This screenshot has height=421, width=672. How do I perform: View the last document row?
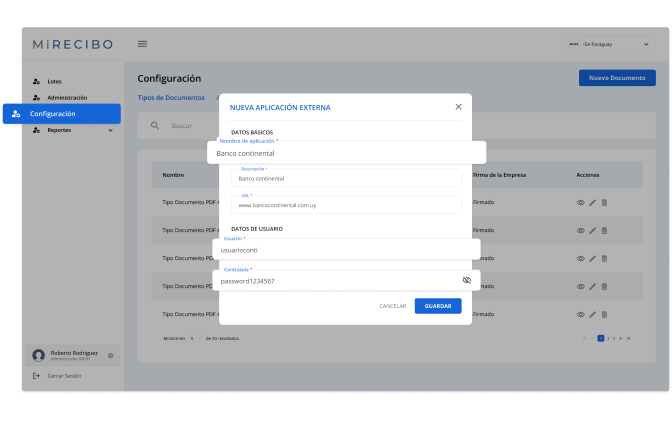[580, 314]
